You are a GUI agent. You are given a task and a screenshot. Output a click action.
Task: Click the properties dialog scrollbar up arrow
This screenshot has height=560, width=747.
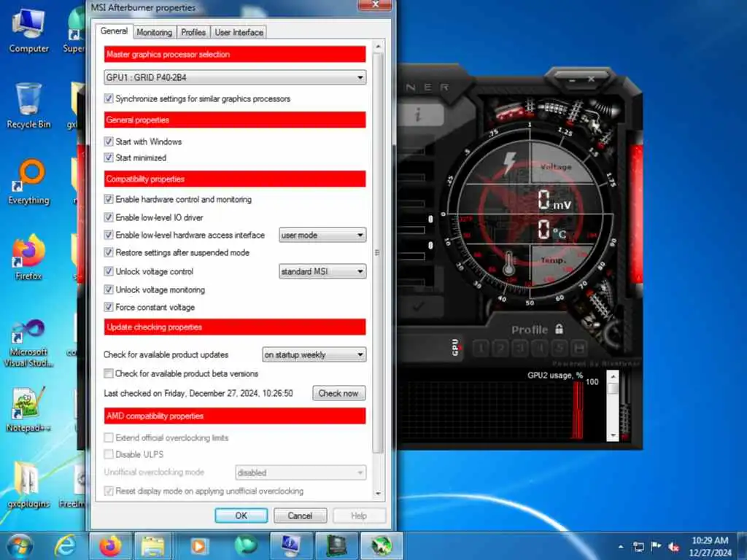(x=379, y=46)
